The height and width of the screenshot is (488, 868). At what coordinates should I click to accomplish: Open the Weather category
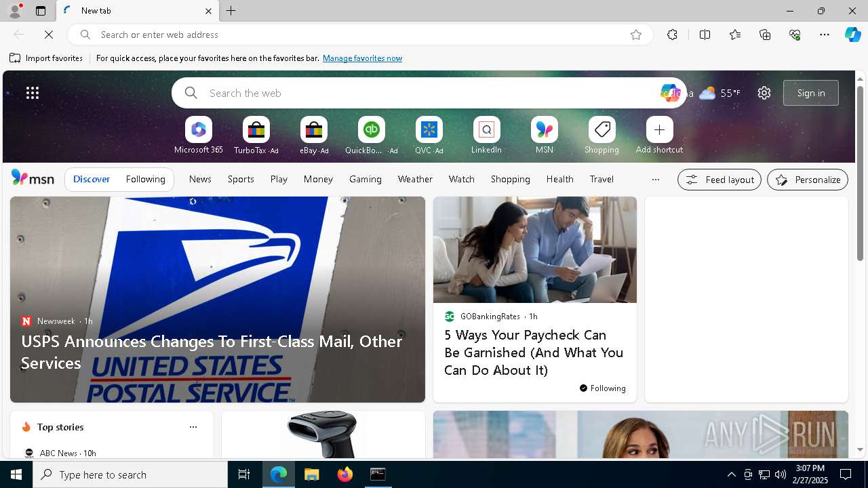pyautogui.click(x=415, y=179)
